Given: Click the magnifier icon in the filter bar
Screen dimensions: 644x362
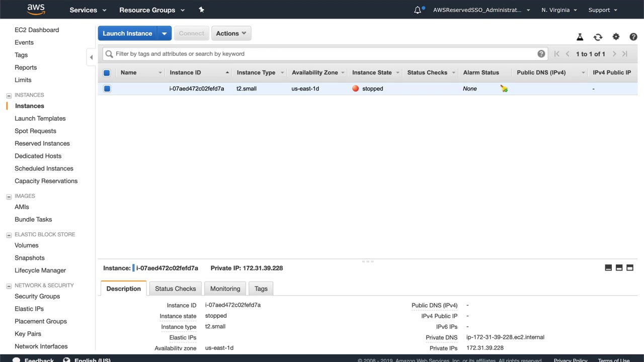Looking at the screenshot, I should (109, 54).
